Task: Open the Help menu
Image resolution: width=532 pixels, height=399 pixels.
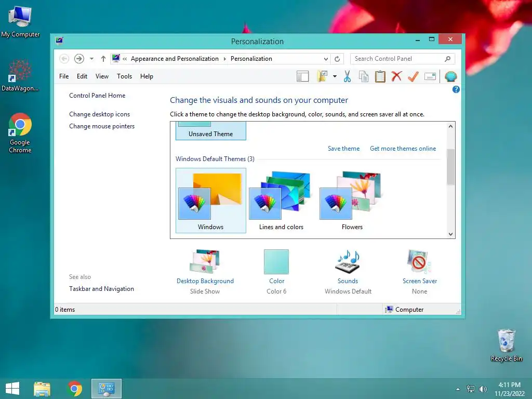Action: tap(147, 76)
